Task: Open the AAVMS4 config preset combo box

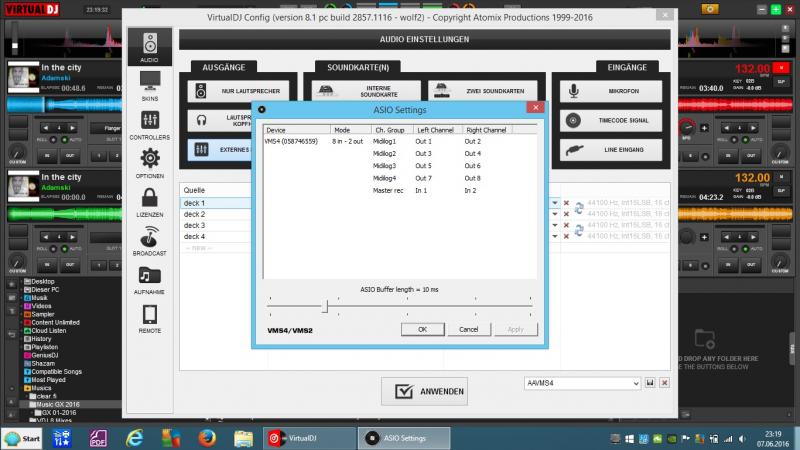Action: [582, 383]
